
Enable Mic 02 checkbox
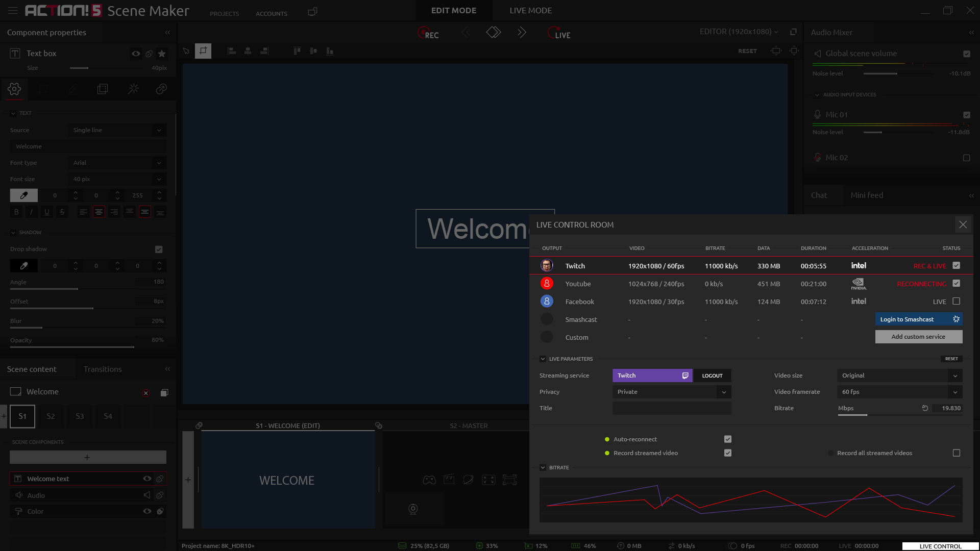click(967, 158)
